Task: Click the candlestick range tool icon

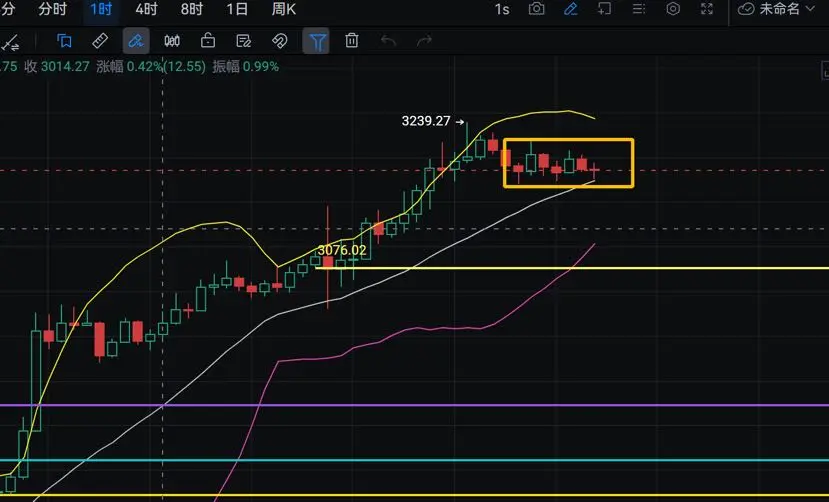Action: click(172, 41)
